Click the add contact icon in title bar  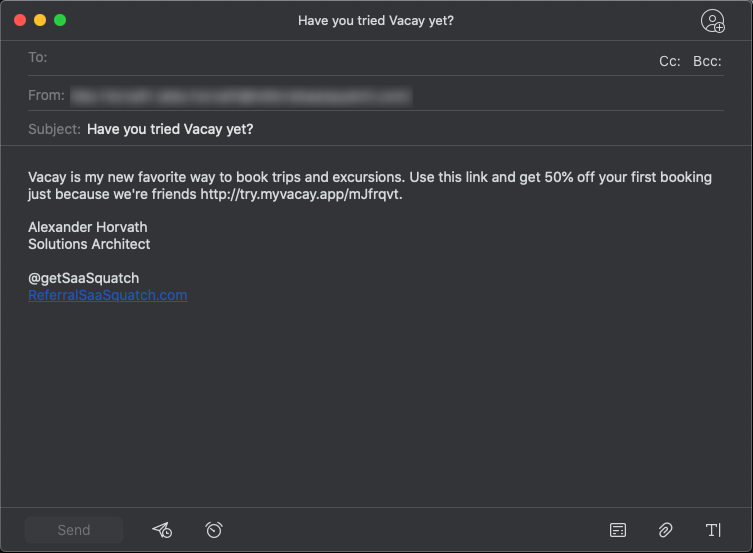(x=712, y=21)
